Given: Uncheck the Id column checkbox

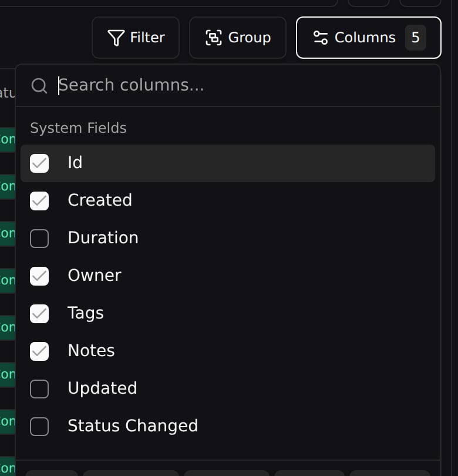Looking at the screenshot, I should [x=39, y=163].
